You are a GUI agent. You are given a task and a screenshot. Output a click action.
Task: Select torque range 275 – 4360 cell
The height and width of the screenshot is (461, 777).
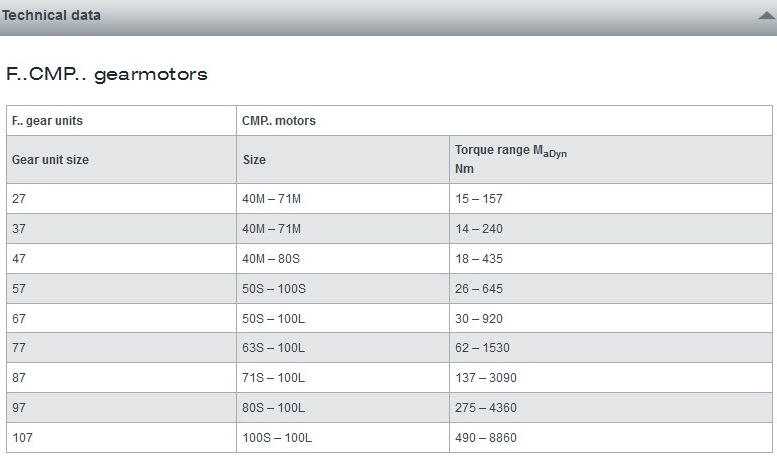[610, 407]
